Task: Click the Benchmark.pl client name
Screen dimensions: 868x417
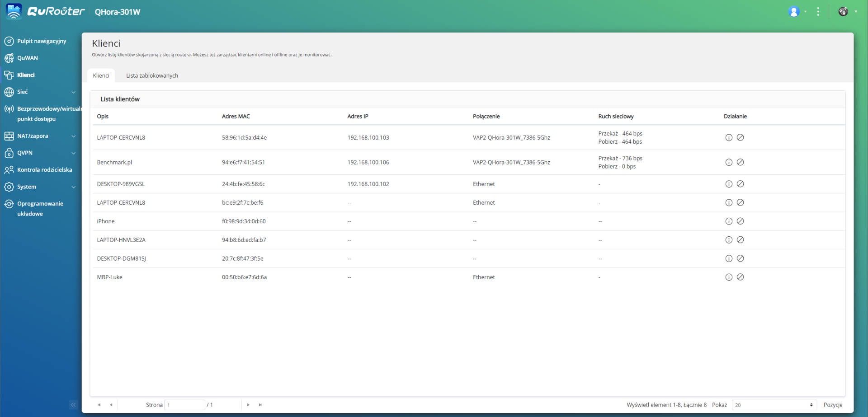Action: pos(114,163)
